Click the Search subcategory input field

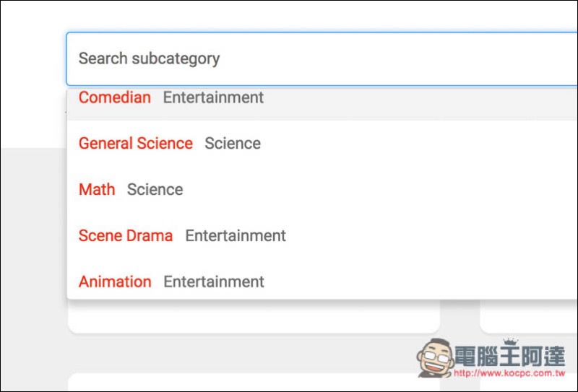pos(322,59)
